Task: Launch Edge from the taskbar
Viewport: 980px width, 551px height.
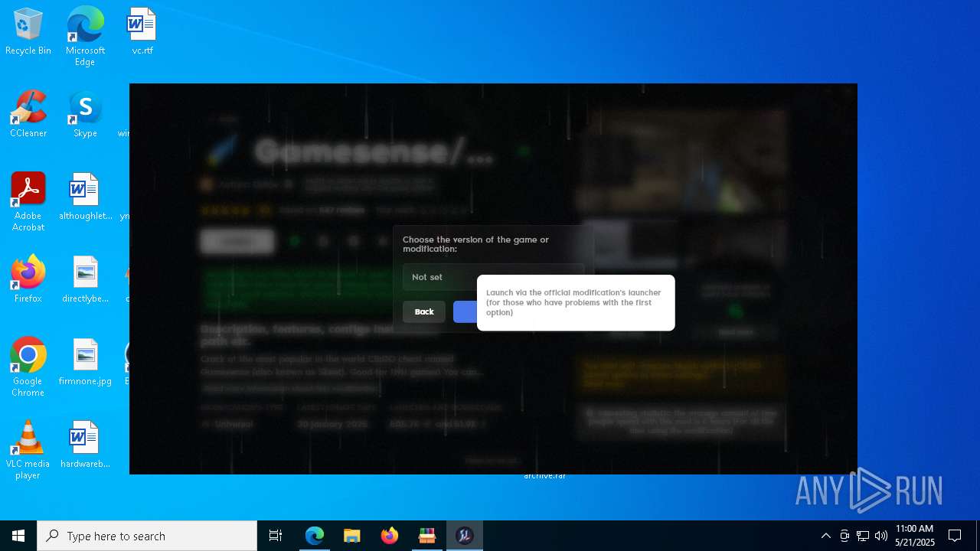Action: point(315,536)
